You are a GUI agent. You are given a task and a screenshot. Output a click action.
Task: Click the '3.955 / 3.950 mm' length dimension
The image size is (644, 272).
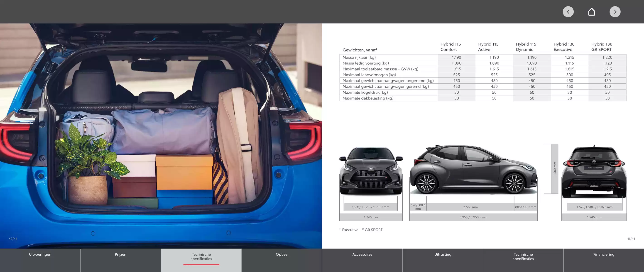point(473,217)
